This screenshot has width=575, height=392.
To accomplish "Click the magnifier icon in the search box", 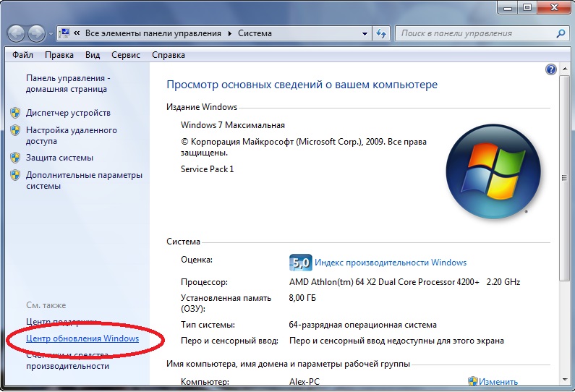I will [559, 33].
